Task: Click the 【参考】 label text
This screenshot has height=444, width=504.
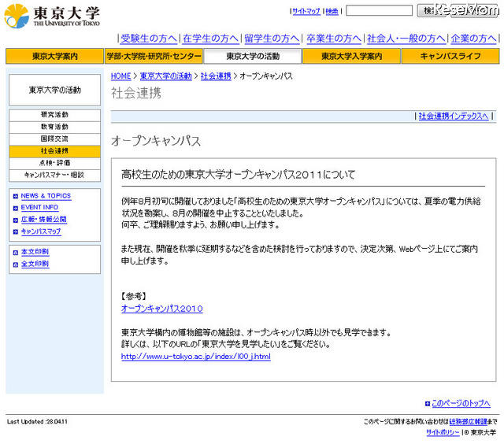Action: coord(134,296)
